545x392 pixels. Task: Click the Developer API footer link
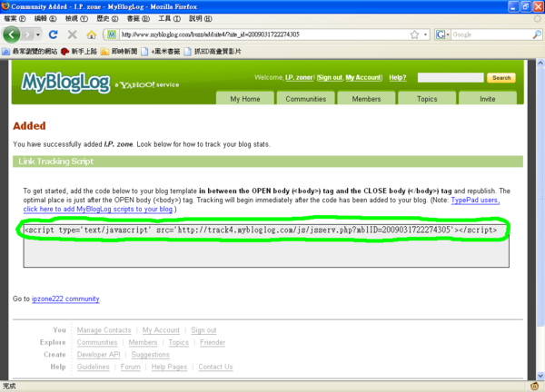[99, 354]
